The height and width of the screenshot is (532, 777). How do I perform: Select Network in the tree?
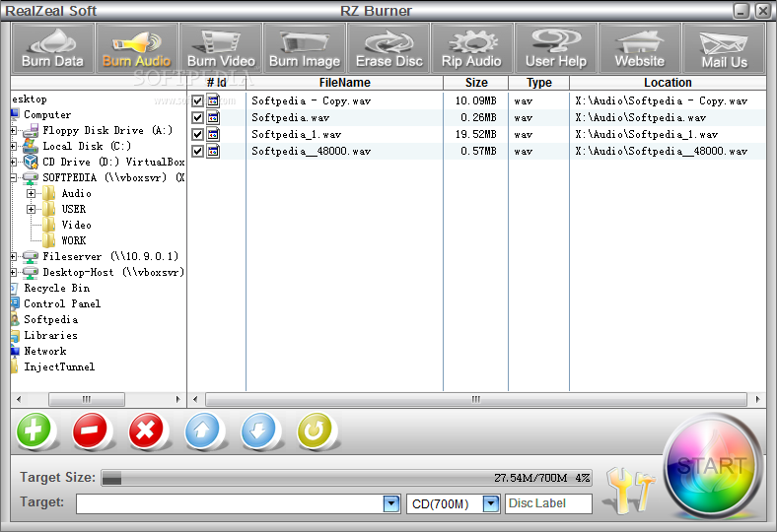pos(44,352)
